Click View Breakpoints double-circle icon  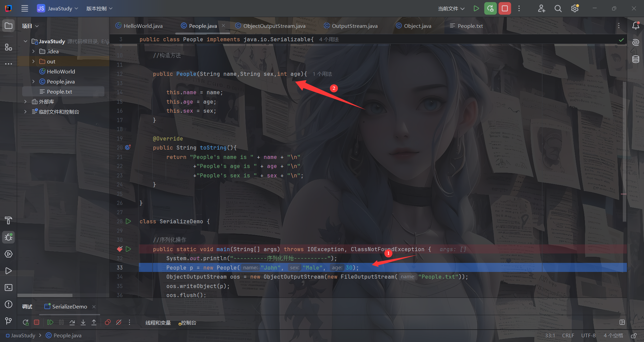tap(108, 322)
